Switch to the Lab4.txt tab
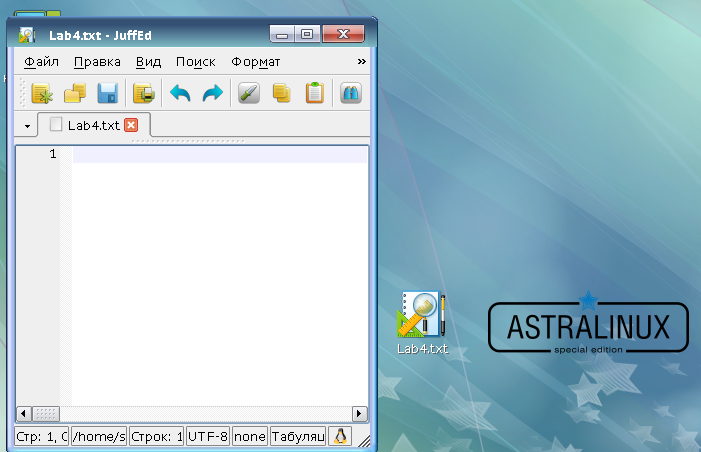 (94, 125)
